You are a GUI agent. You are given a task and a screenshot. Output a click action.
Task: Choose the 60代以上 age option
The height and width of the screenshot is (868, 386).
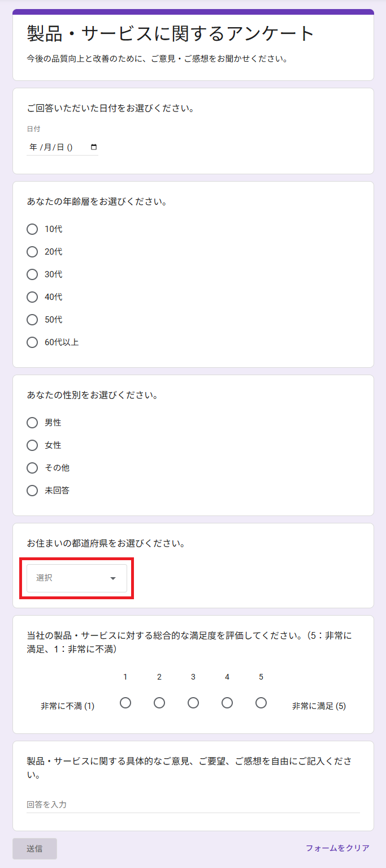pyautogui.click(x=32, y=342)
